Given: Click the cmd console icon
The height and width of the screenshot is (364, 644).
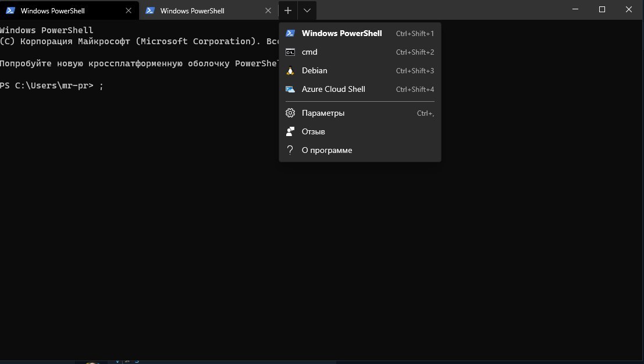Looking at the screenshot, I should [290, 52].
